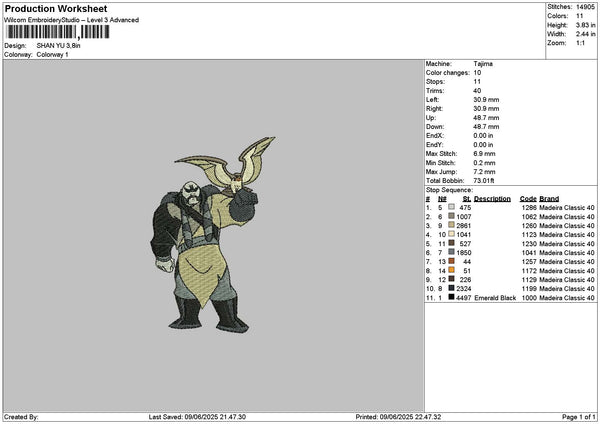Click the Created By footer label
The height and width of the screenshot is (424, 600).
21,417
